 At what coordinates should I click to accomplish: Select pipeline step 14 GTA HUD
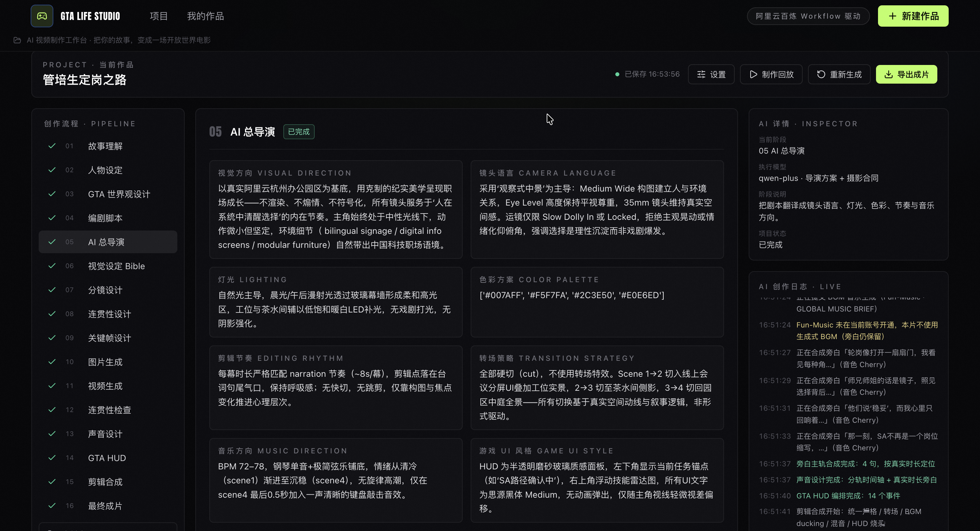108,458
